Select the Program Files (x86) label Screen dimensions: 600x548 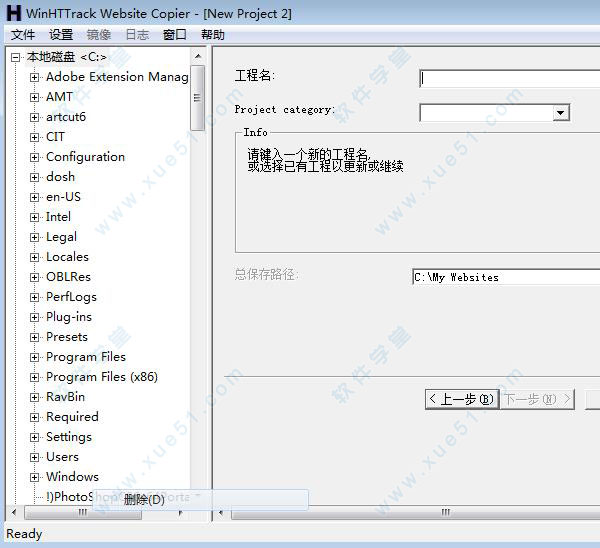click(x=102, y=377)
